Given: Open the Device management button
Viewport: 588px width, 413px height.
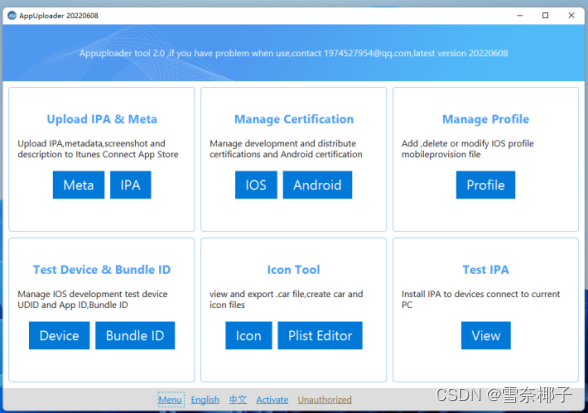Looking at the screenshot, I should pos(59,335).
